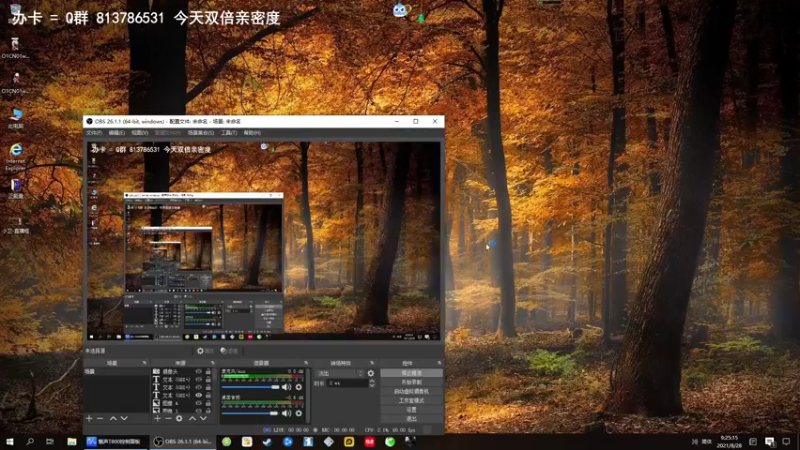Viewport: 800px width, 450px height.
Task: Hide the third text source eye icon
Action: [198, 395]
